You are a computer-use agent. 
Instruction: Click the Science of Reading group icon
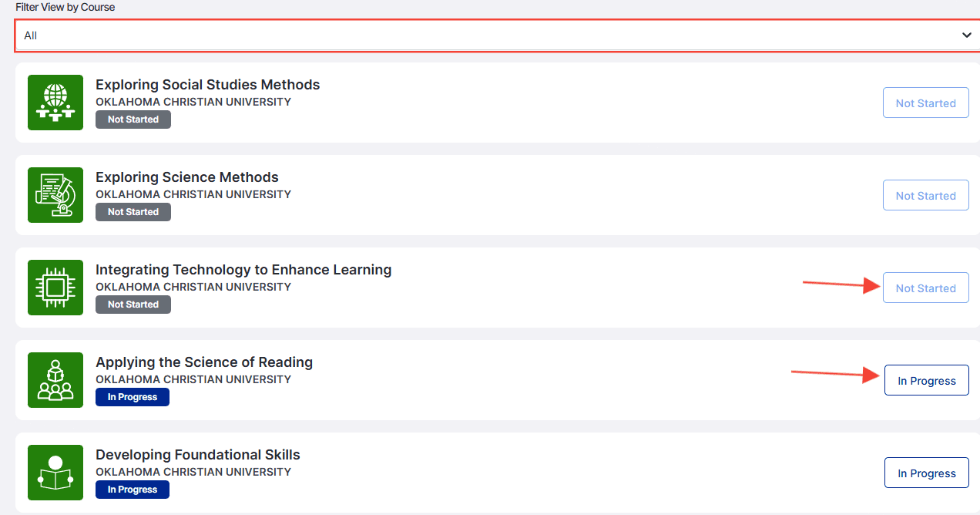tap(55, 380)
